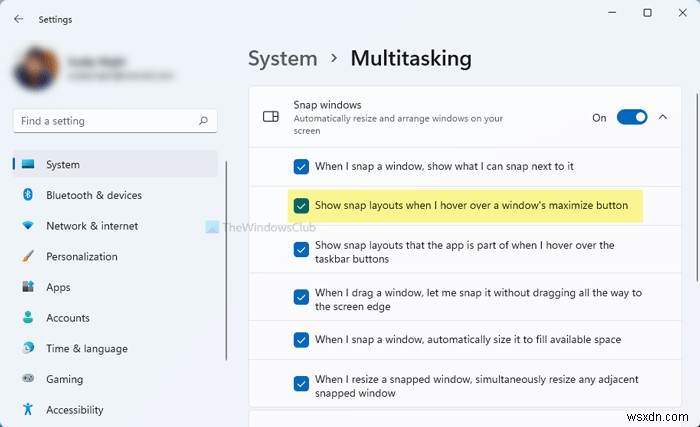Screen dimensions: 700x427
Task: Click the back arrow in Settings header
Action: coord(18,19)
